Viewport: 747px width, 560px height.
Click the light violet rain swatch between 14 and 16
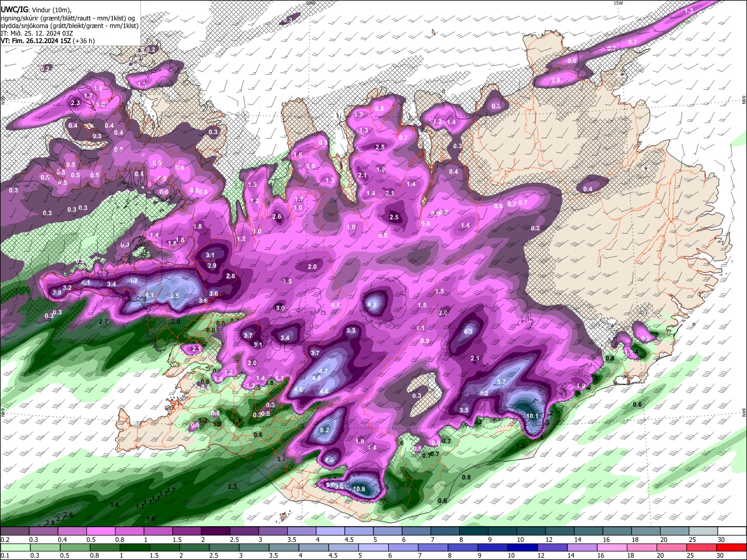pyautogui.click(x=582, y=548)
